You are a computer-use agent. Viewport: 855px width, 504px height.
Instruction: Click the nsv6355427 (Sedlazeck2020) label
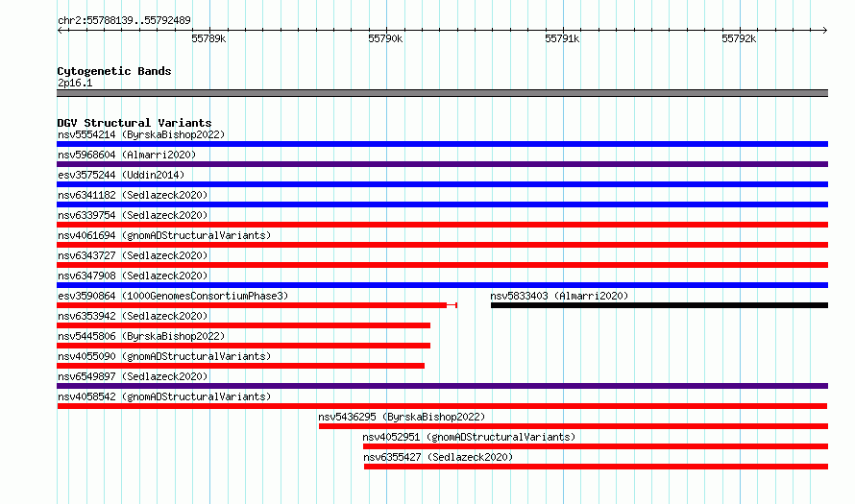pyautogui.click(x=438, y=457)
